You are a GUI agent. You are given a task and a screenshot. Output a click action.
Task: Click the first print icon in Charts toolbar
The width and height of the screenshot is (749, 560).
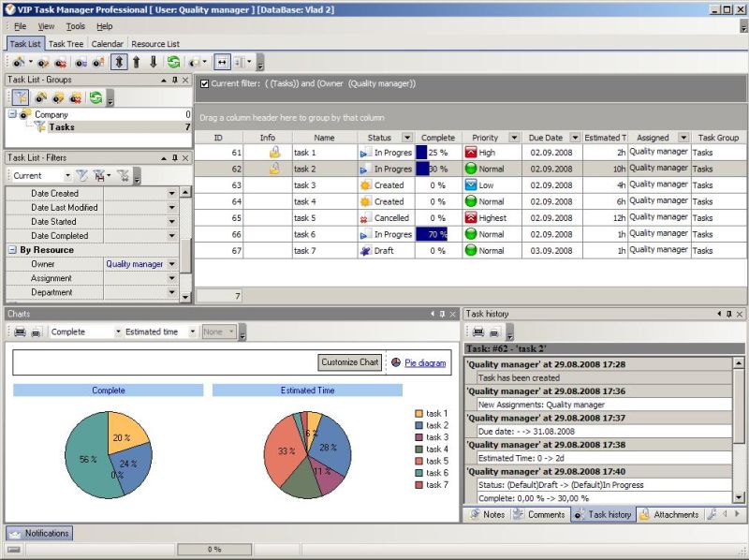point(20,332)
